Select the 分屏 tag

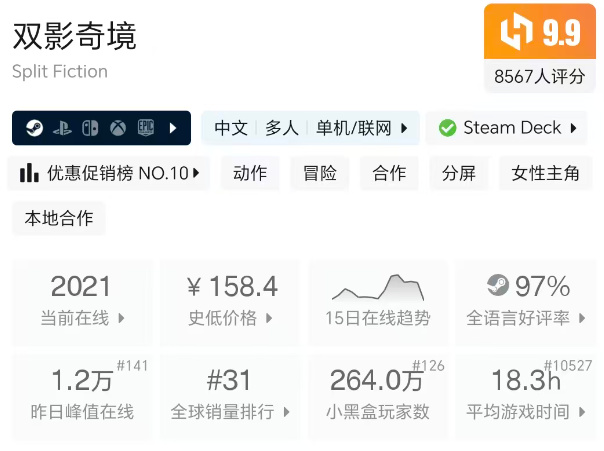coord(459,173)
